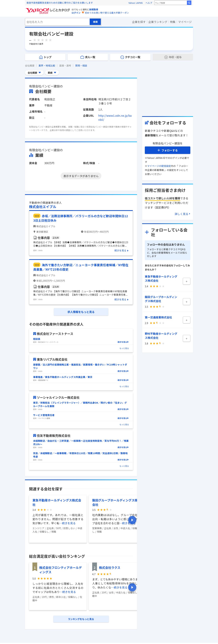Expand the 会社概要 dropdown pill
Screen dimensions: 218x644
34,73
